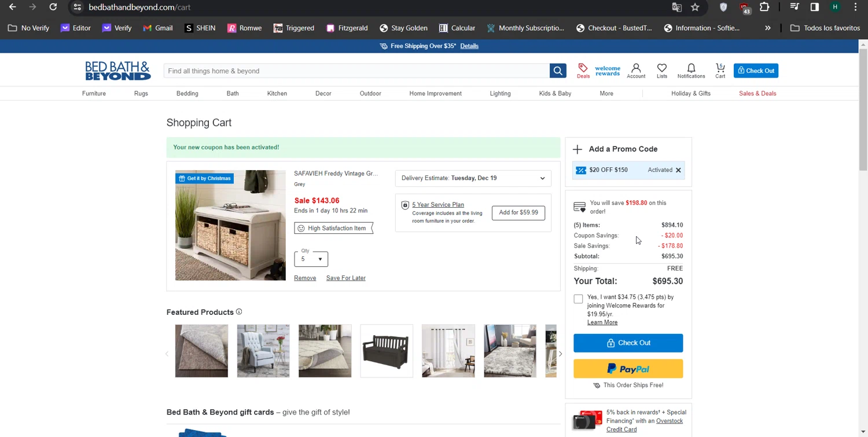Click the translate page icon
This screenshot has width=868, height=437.
pos(676,7)
